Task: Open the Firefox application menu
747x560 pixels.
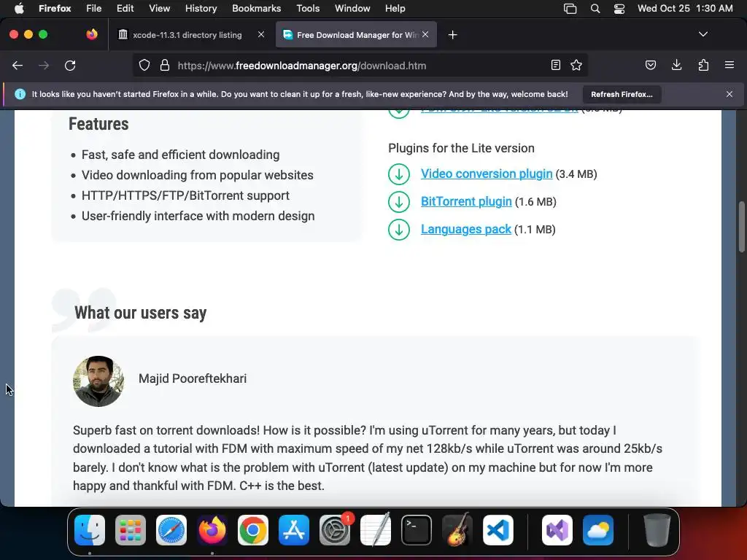Action: [x=729, y=65]
